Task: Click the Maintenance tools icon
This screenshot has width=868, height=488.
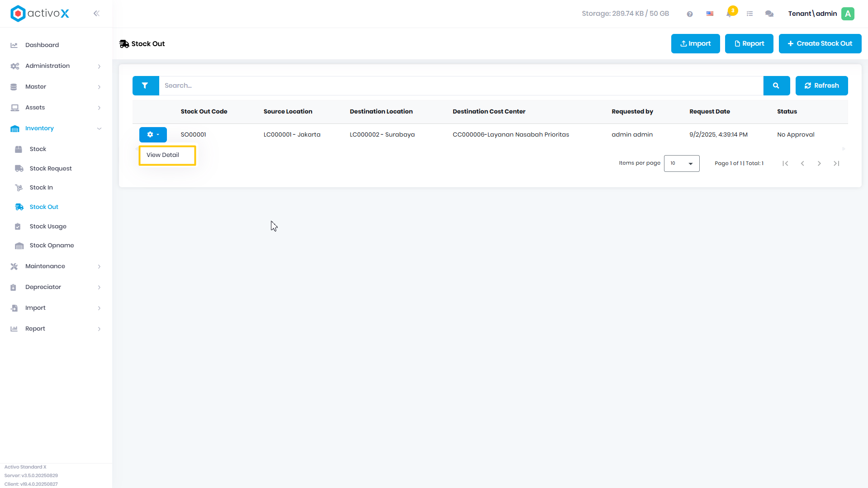Action: click(14, 266)
